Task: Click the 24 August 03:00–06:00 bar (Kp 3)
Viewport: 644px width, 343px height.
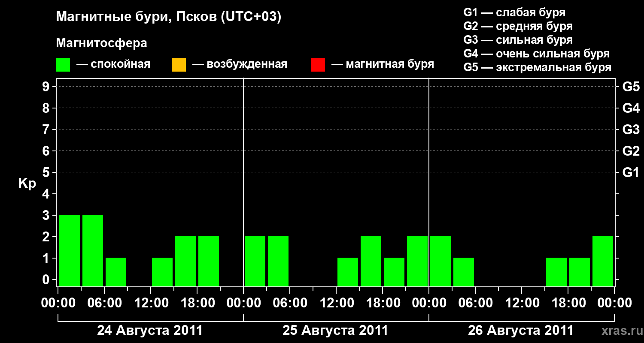Action: tap(93, 250)
